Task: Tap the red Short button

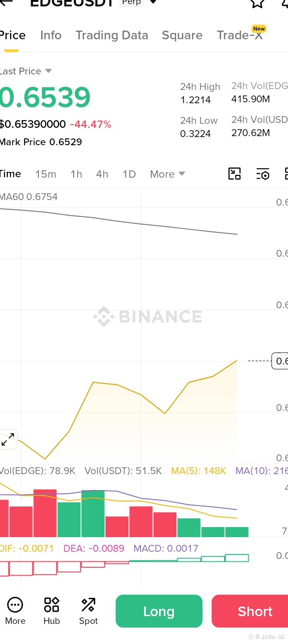Action: point(250,611)
